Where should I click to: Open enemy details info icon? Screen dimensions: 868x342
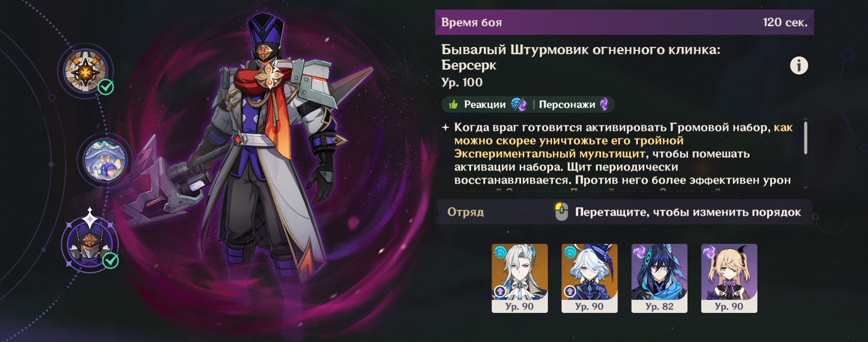tap(799, 65)
